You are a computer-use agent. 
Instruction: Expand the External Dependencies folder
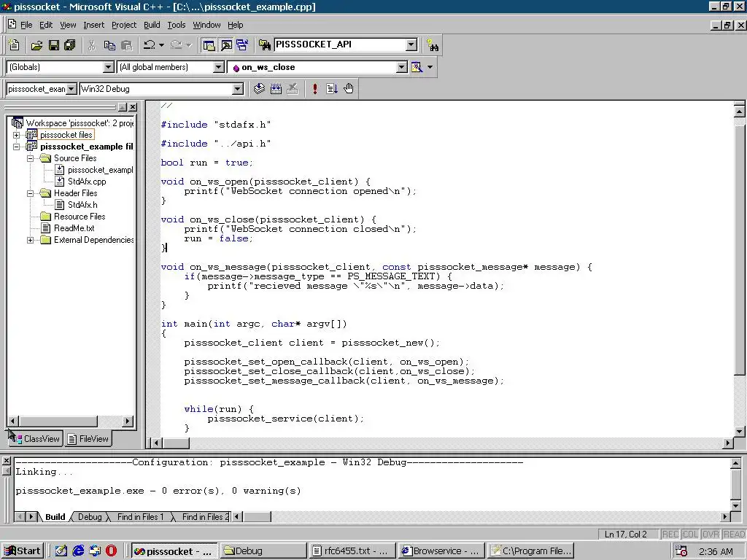(30, 240)
